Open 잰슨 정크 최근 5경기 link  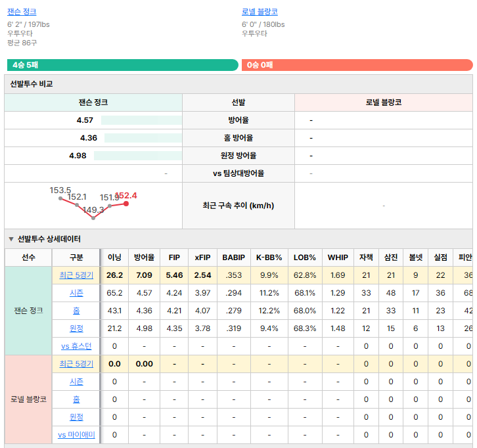click(x=76, y=275)
